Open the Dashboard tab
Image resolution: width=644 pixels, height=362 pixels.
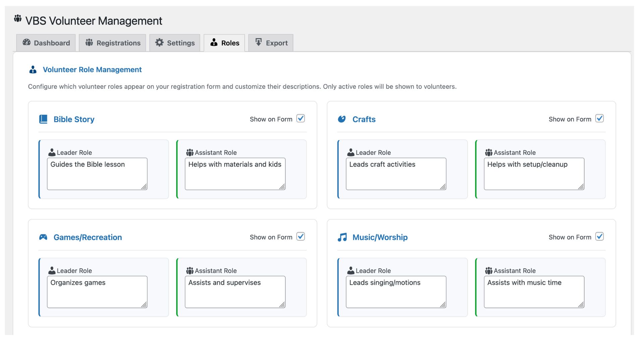click(46, 43)
